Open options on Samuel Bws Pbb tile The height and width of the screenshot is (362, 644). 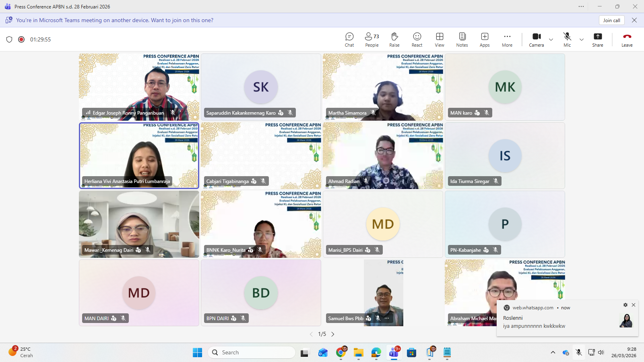pos(387,318)
